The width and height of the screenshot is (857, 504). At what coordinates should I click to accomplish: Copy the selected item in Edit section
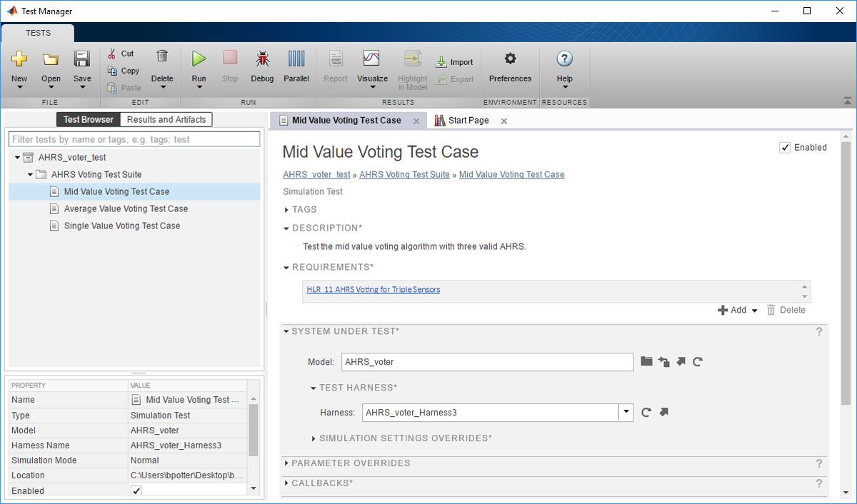click(x=123, y=71)
